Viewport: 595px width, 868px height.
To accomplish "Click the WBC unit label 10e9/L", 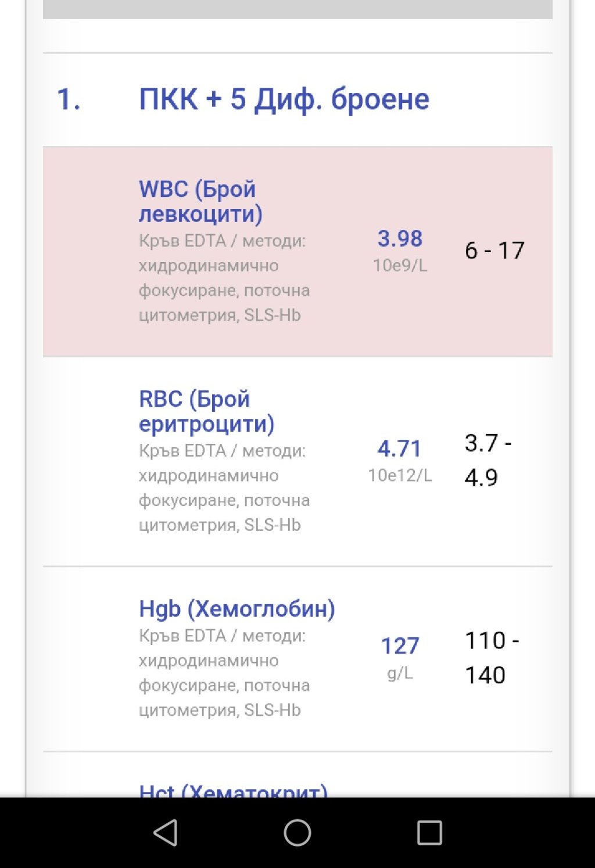I will (x=400, y=266).
